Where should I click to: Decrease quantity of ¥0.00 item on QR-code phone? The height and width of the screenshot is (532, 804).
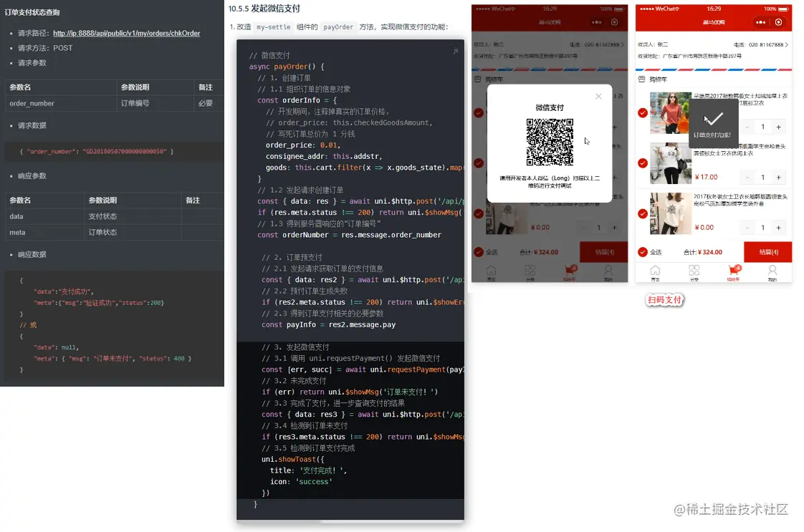pos(583,228)
